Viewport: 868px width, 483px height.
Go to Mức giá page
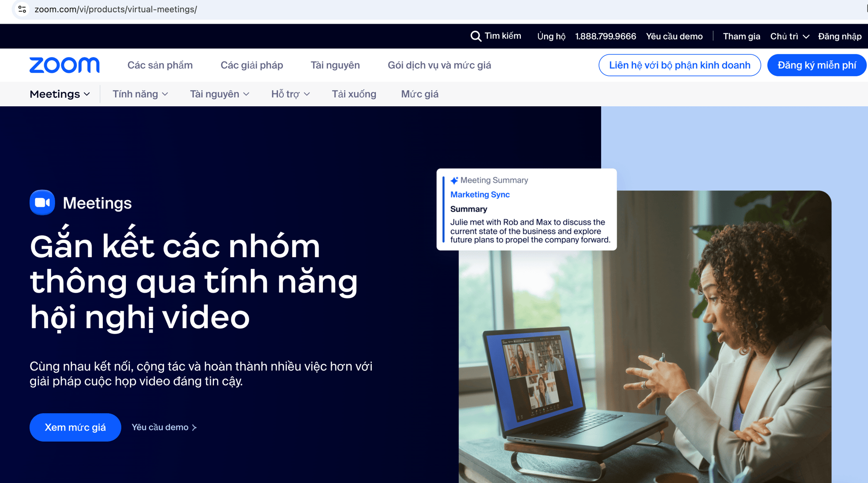(420, 94)
